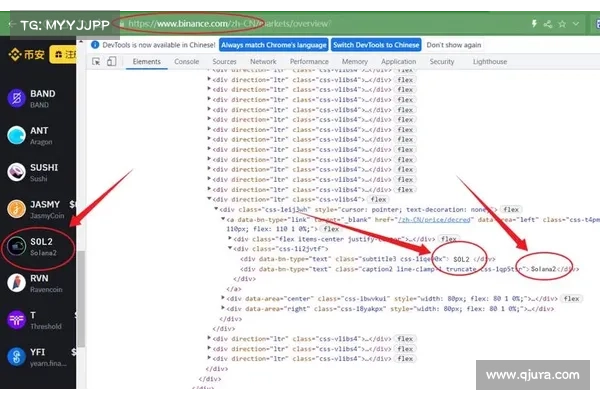This screenshot has height=400, width=600.
Task: Click the JASMY coin icon
Action: (x=16, y=209)
